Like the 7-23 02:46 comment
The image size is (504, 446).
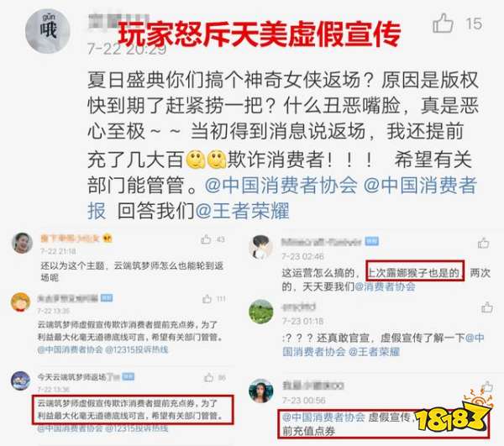[x=484, y=243]
